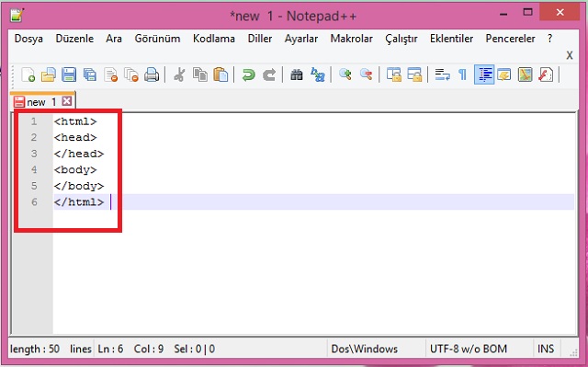
Task: Close the current file via the toolbar Close icon
Action: (x=110, y=75)
